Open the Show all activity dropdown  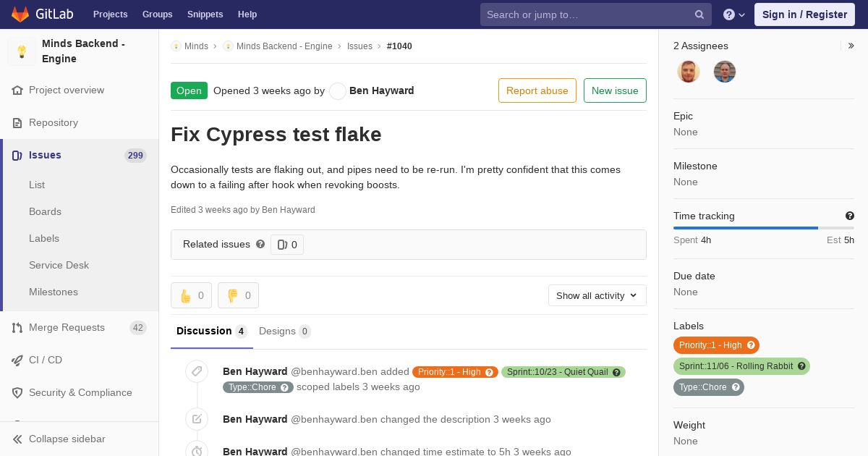[597, 295]
